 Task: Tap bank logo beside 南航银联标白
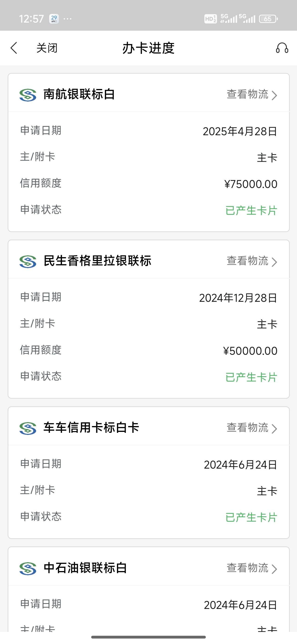pyautogui.click(x=28, y=95)
